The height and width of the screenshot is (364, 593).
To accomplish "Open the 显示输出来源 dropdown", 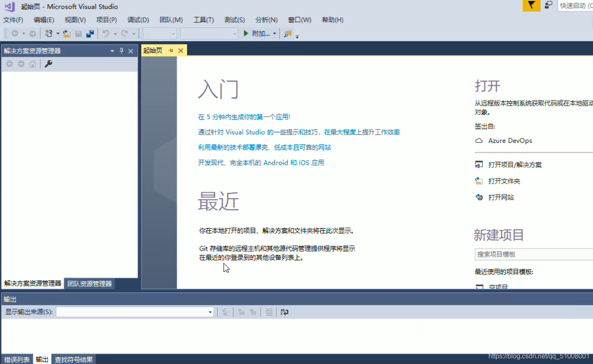I will point(210,312).
